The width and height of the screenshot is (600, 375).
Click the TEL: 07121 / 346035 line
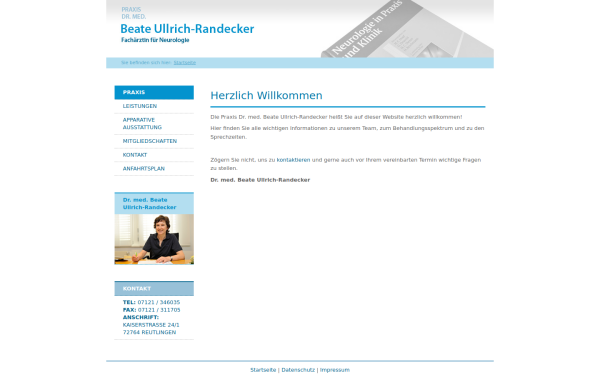tap(151, 302)
